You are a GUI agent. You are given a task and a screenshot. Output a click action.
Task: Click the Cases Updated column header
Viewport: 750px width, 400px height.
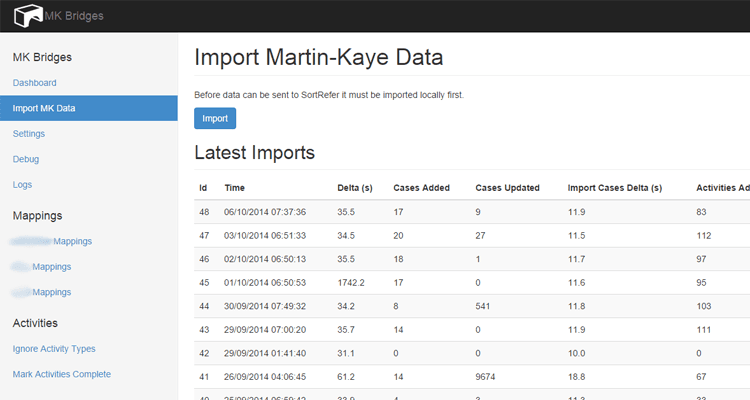pyautogui.click(x=507, y=187)
